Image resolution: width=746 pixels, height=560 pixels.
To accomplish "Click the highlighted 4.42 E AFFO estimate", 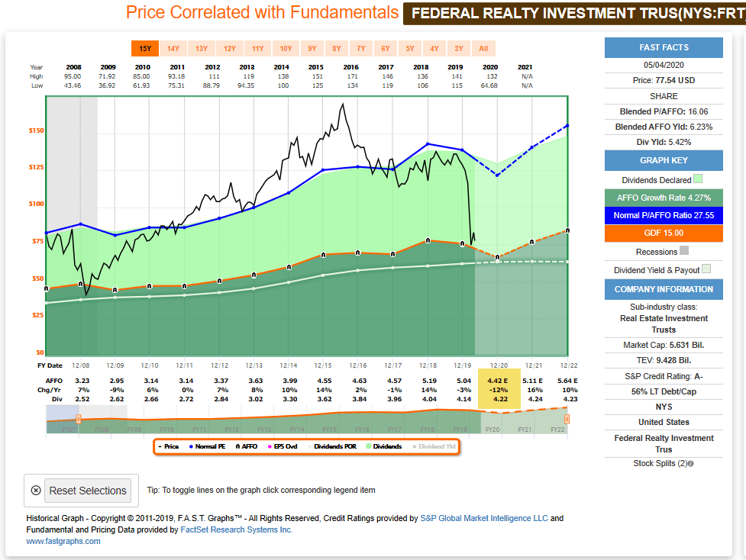I will coord(498,381).
